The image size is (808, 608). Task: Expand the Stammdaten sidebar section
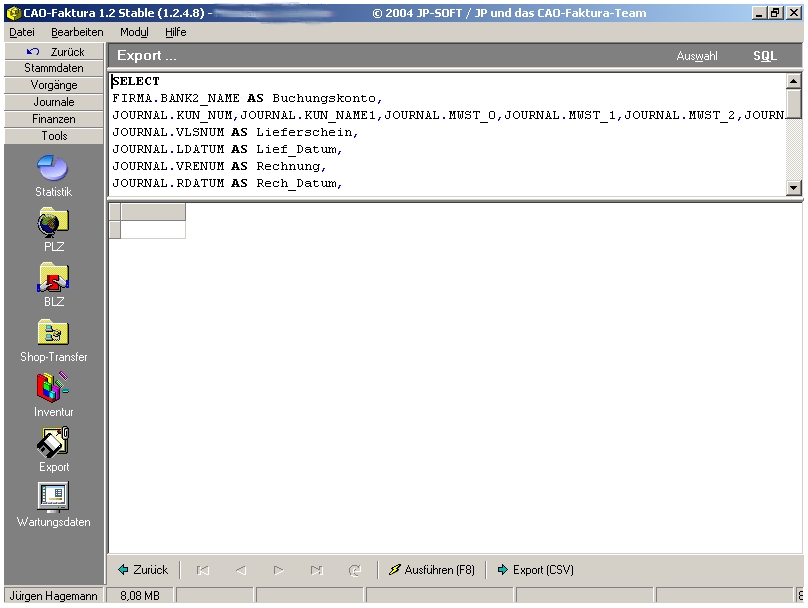[x=54, y=68]
